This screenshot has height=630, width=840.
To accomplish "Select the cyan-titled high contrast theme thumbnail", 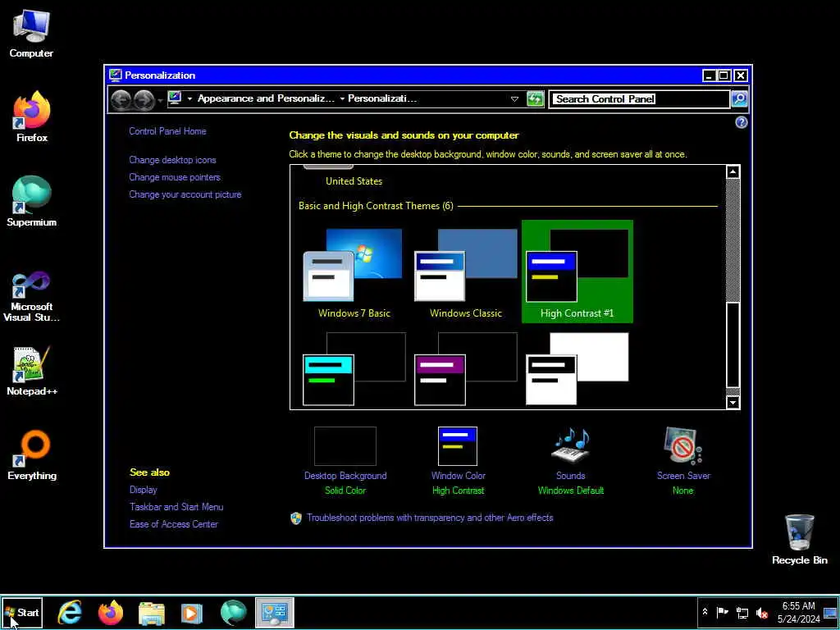I will [x=354, y=368].
